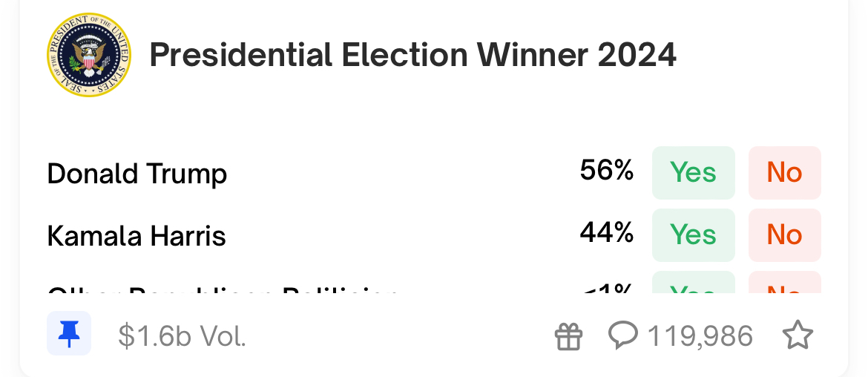Buy No for Kamala Harris
Image resolution: width=868 pixels, height=377 pixels.
[784, 235]
